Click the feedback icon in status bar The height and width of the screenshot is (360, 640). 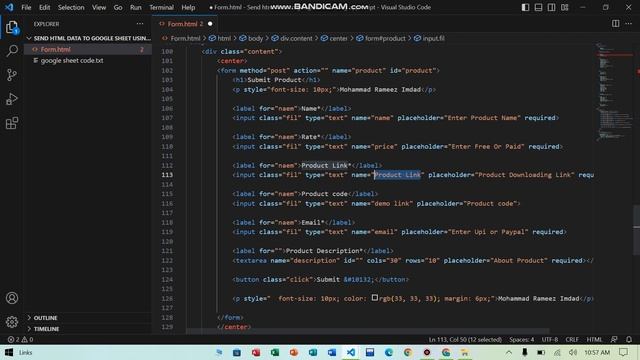[x=614, y=340]
